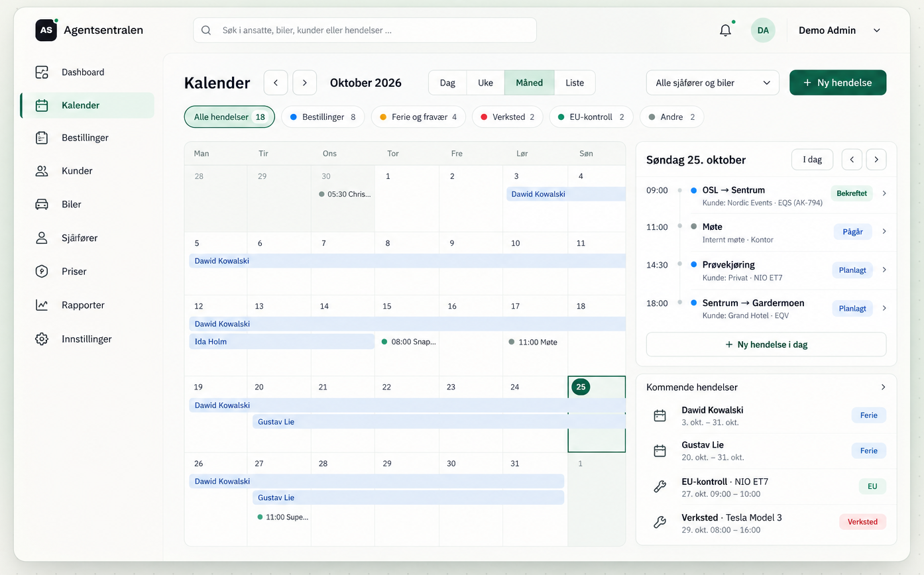Click the search input field

point(365,30)
